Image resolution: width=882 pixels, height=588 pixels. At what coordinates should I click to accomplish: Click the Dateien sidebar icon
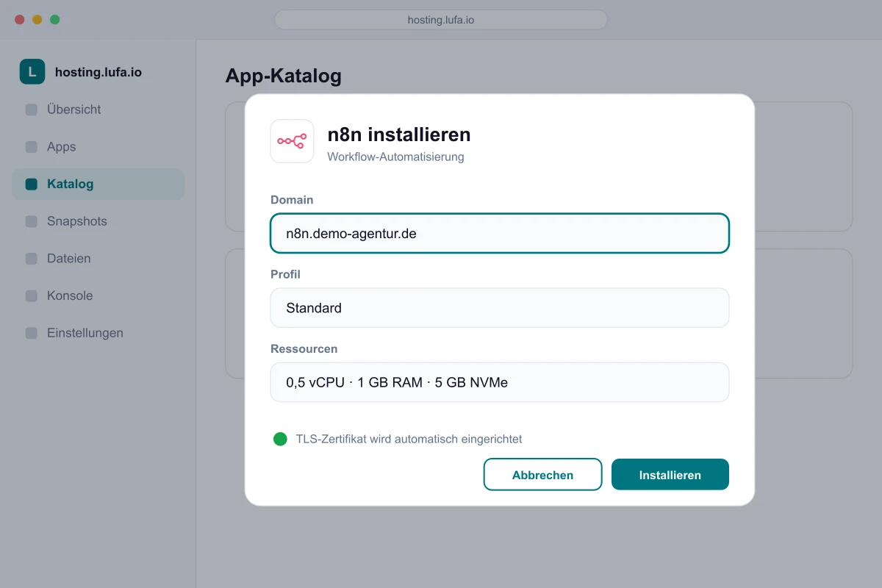coord(32,259)
